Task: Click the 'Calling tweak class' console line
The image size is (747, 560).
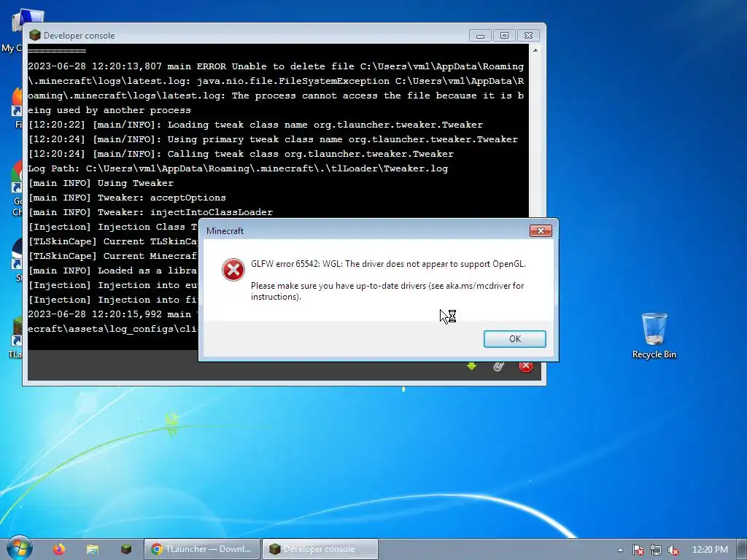Action: 241,154
